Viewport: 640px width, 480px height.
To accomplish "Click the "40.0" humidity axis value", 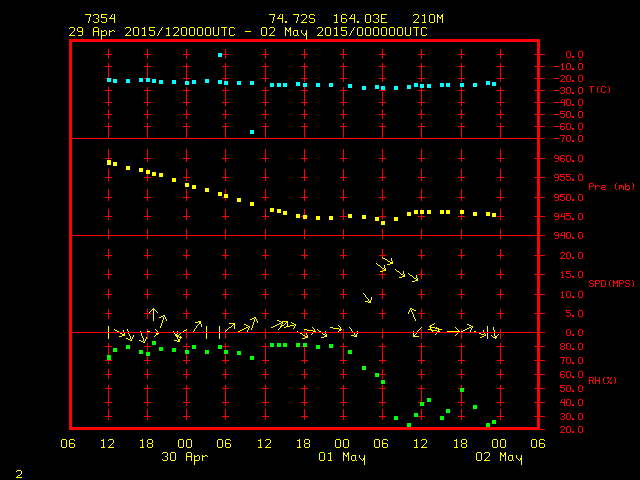I will coord(571,402).
